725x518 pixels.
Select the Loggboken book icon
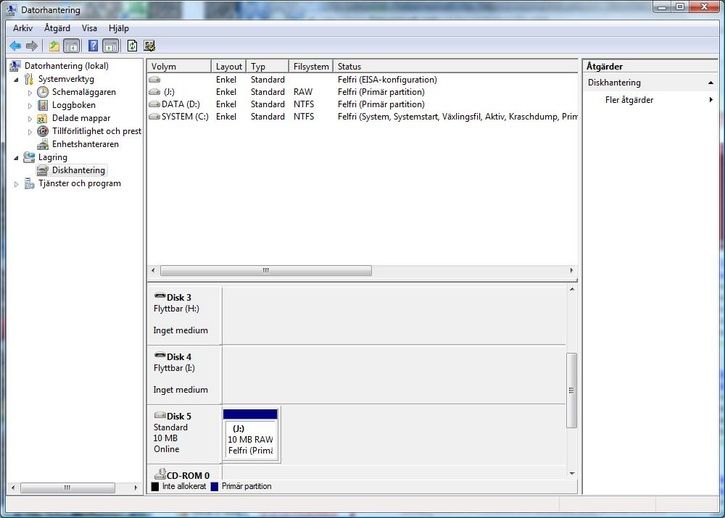click(43, 105)
